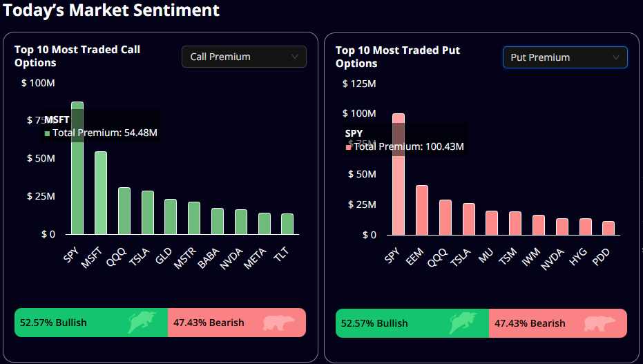Click the 'Total Premium: 54.48M' tooltip text
This screenshot has width=643, height=364.
(105, 133)
